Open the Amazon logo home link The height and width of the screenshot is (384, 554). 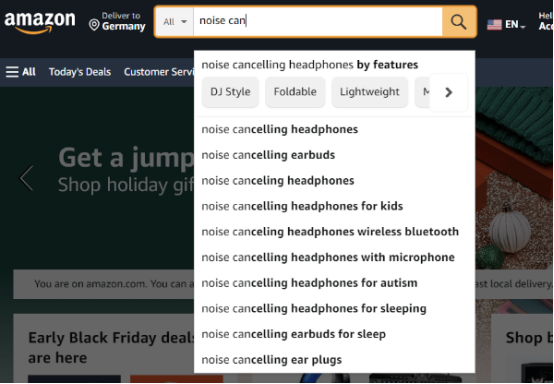40,23
